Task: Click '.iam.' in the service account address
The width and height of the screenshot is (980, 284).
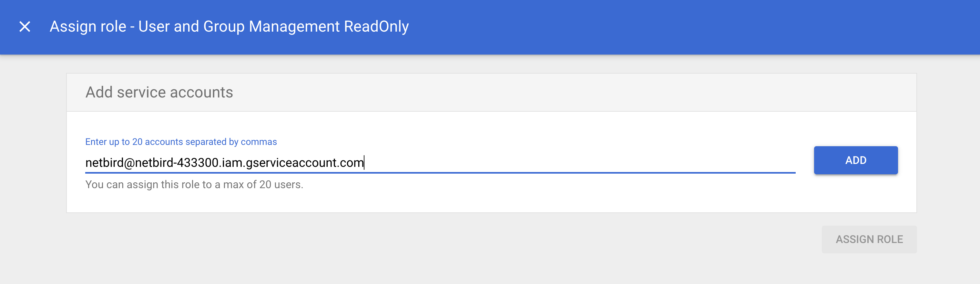Action: coord(232,163)
